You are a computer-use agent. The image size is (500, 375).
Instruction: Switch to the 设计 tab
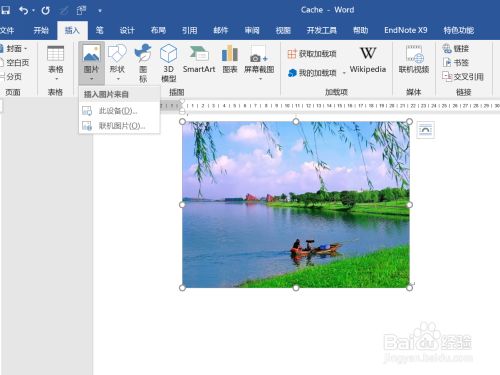(x=127, y=30)
